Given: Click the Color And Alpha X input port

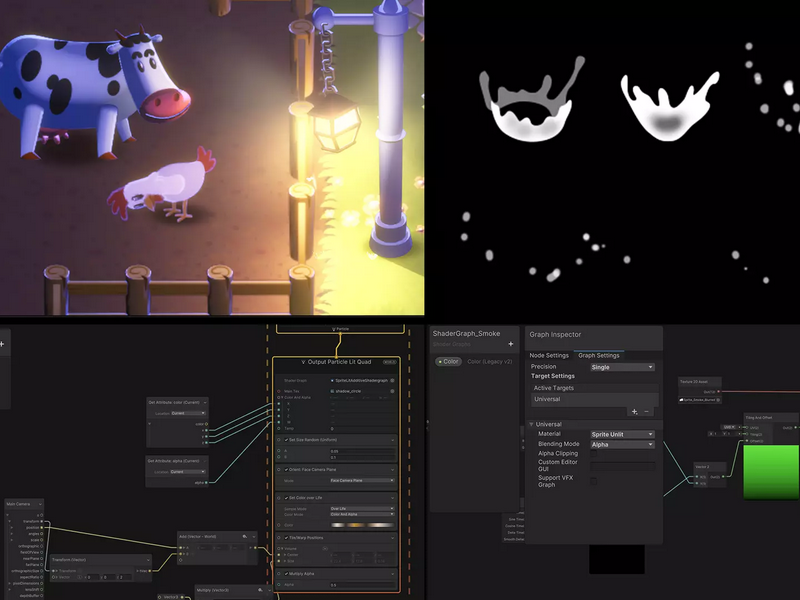Looking at the screenshot, I should coord(279,404).
